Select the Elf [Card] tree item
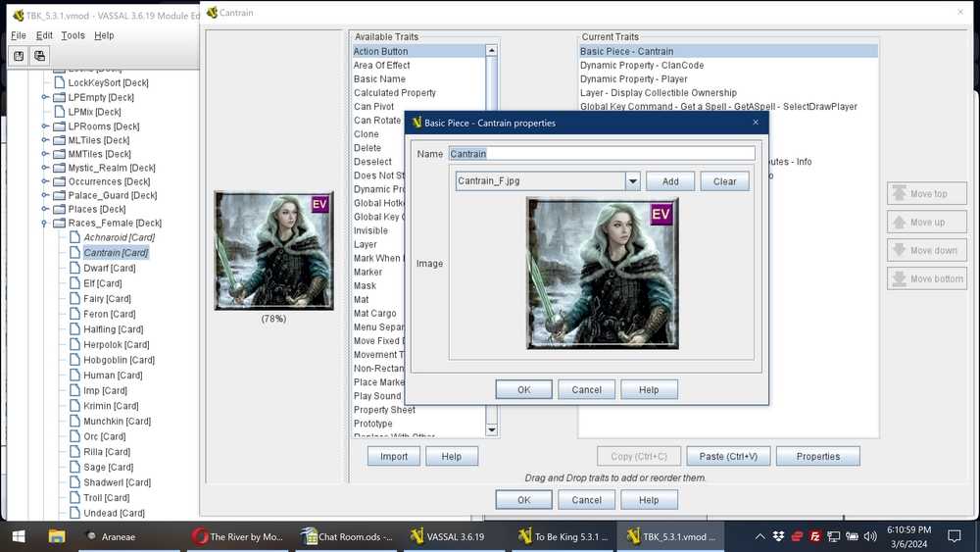 coord(103,283)
